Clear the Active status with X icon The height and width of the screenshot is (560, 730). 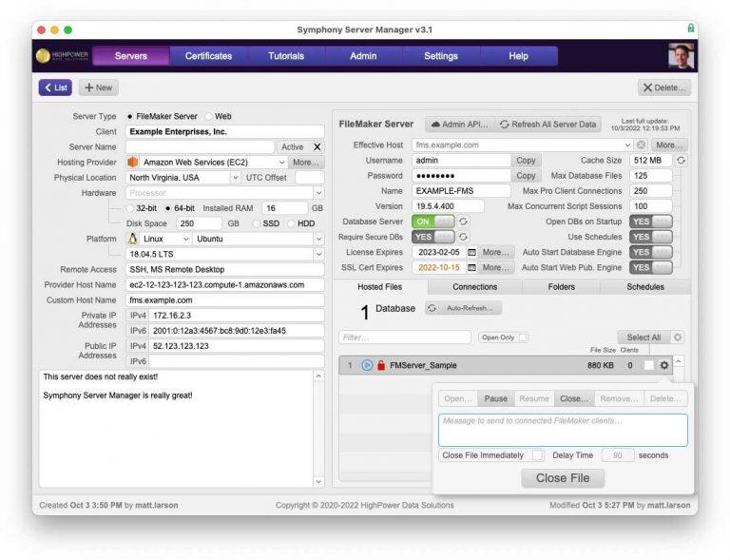[x=317, y=147]
